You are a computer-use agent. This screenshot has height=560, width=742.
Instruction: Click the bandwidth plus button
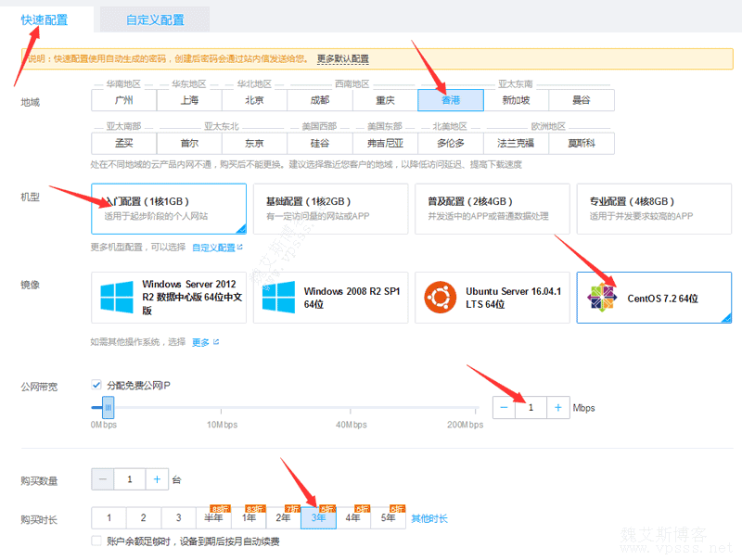(558, 407)
